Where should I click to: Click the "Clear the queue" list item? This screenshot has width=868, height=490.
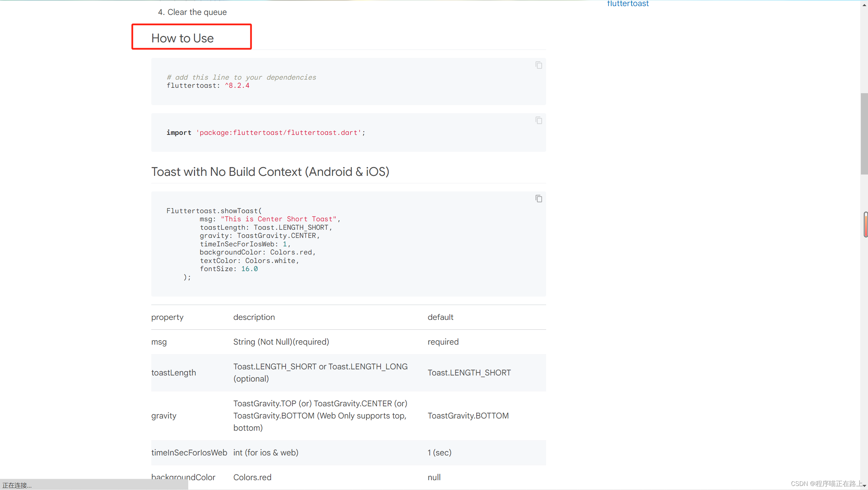(x=197, y=12)
